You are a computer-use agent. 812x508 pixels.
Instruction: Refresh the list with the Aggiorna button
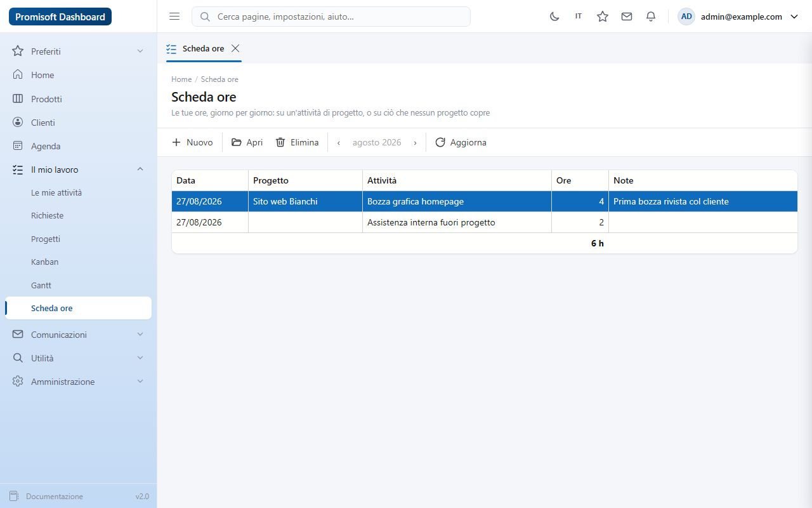pos(461,142)
